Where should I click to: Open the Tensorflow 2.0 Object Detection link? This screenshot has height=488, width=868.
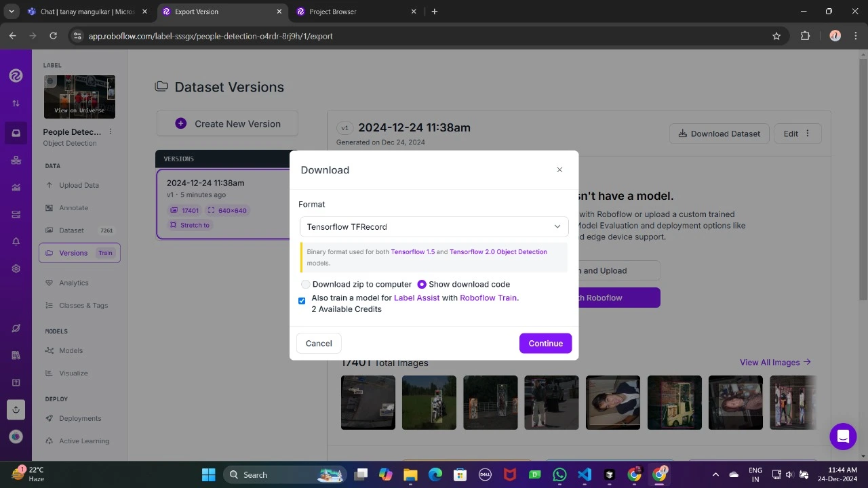point(498,252)
